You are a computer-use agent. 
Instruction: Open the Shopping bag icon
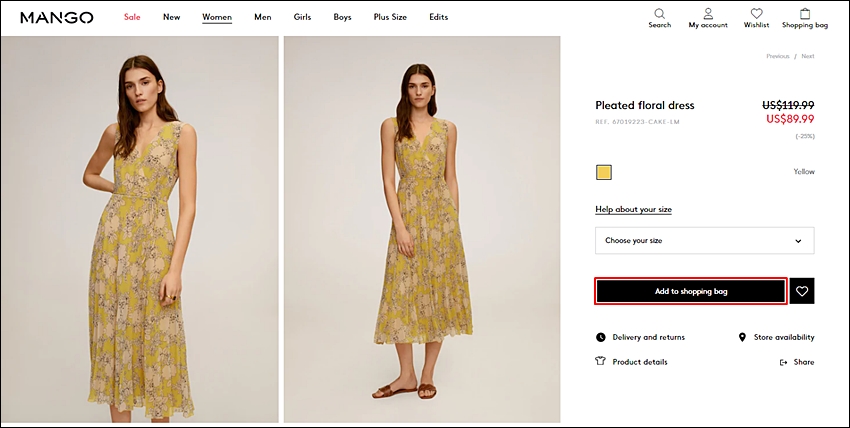805,13
